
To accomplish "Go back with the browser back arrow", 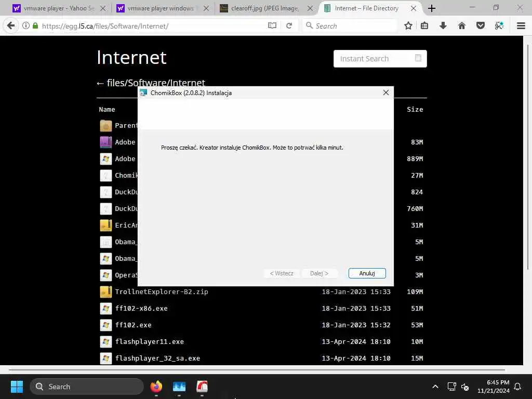I will (x=11, y=26).
